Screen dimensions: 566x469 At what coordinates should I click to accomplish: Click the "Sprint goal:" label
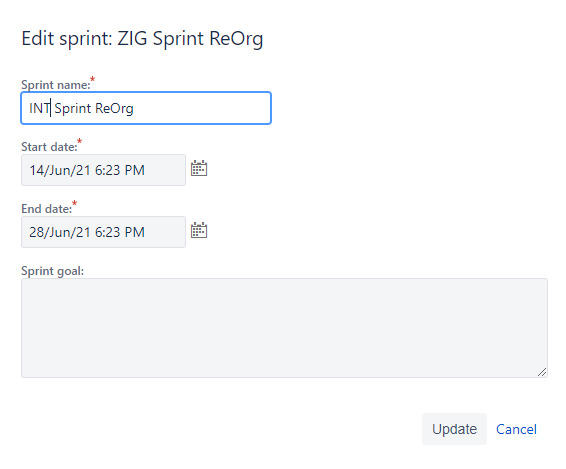[52, 271]
